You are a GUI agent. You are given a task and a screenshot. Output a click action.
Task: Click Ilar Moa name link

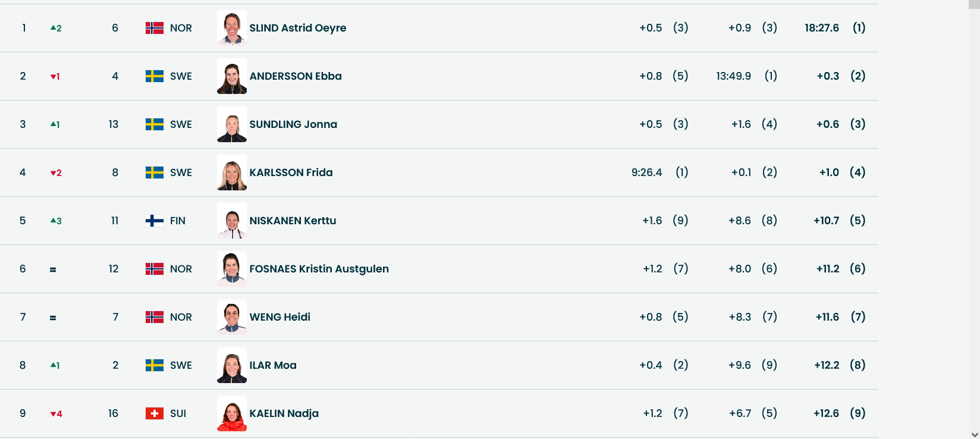point(273,365)
